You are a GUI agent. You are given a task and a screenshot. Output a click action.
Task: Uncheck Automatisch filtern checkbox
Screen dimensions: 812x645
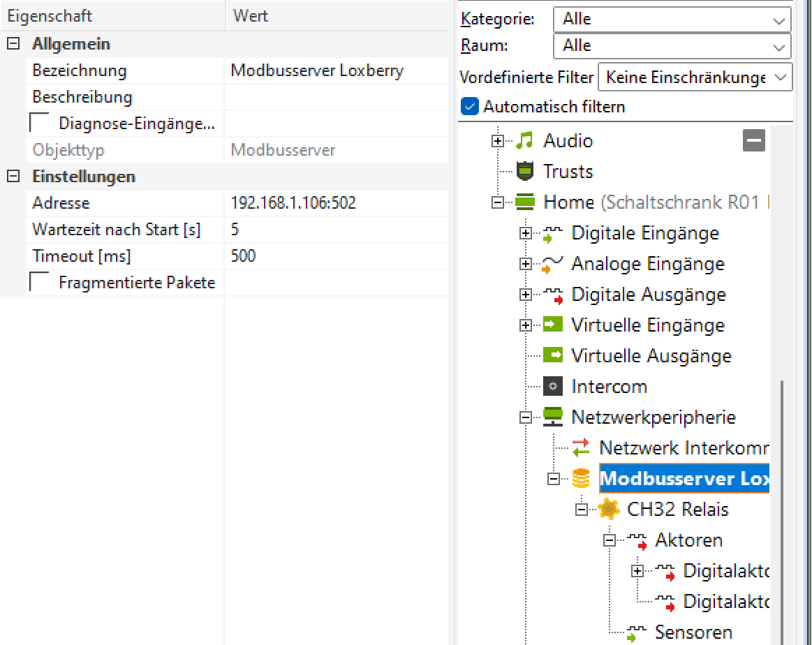click(471, 107)
